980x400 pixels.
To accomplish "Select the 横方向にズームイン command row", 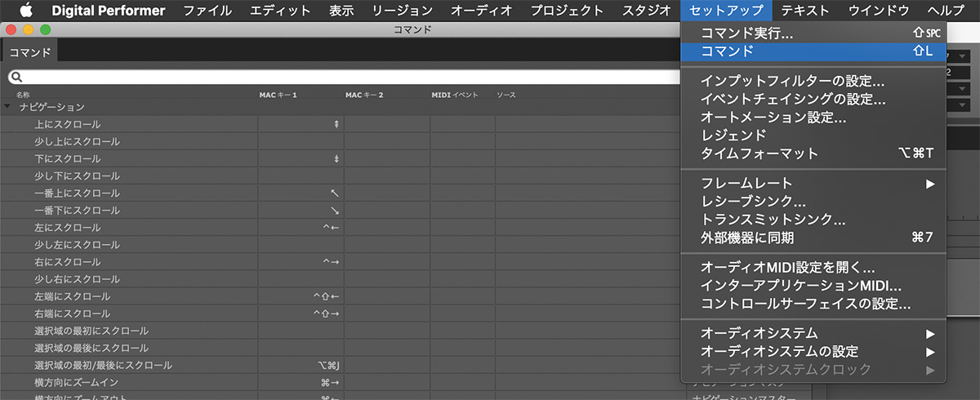I will [340, 382].
